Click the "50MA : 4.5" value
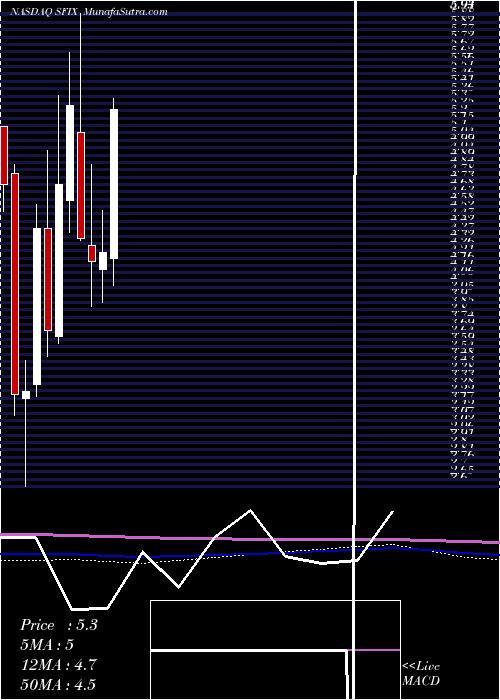The image size is (500, 700). [x=58, y=684]
